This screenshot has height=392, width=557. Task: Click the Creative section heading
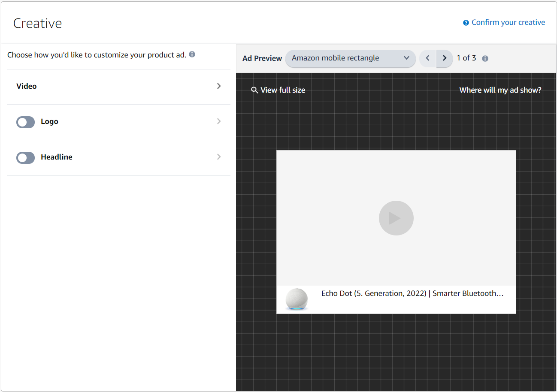(37, 23)
